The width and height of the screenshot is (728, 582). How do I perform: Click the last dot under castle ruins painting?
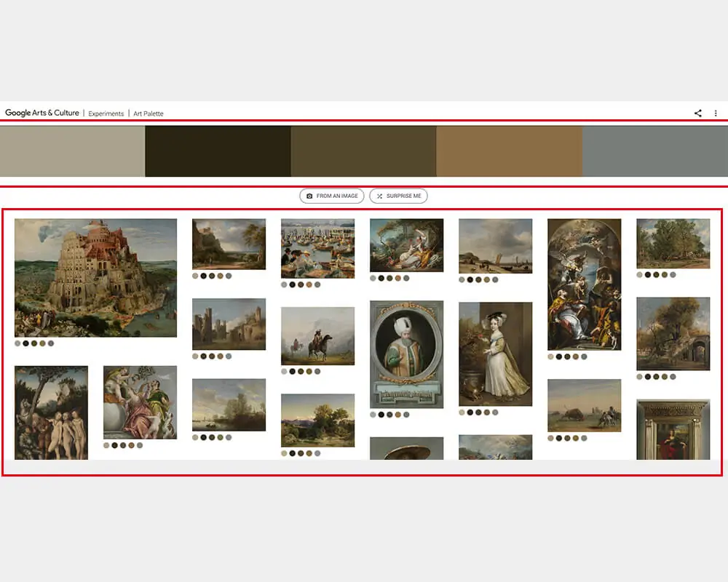click(229, 356)
